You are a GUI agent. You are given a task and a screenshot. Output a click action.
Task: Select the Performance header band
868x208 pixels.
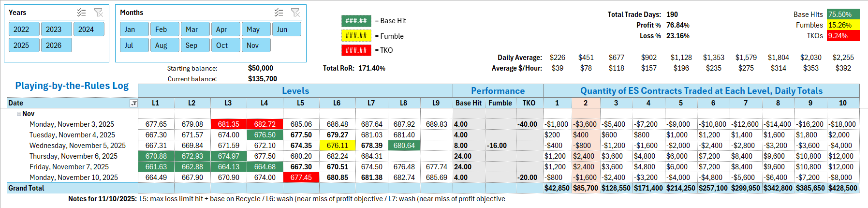(x=498, y=91)
